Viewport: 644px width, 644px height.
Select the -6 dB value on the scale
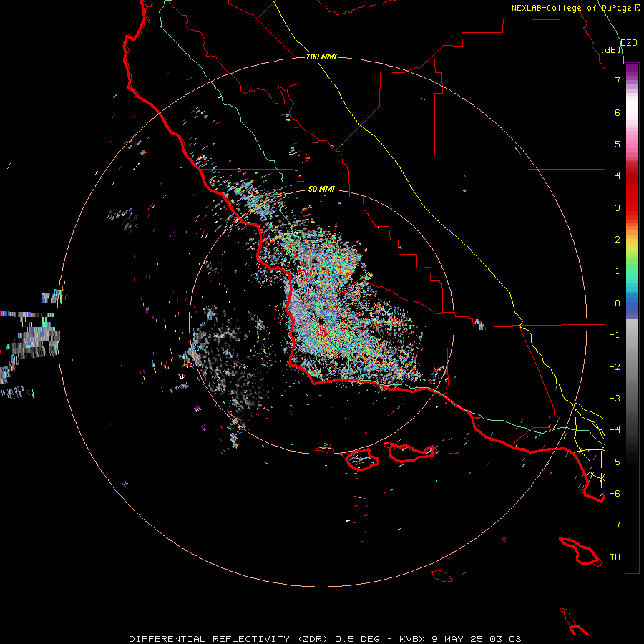pyautogui.click(x=615, y=494)
